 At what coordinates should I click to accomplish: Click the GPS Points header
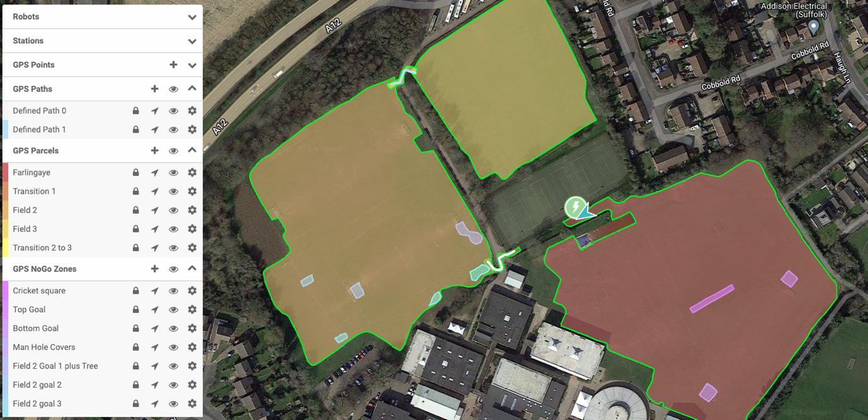pyautogui.click(x=33, y=65)
